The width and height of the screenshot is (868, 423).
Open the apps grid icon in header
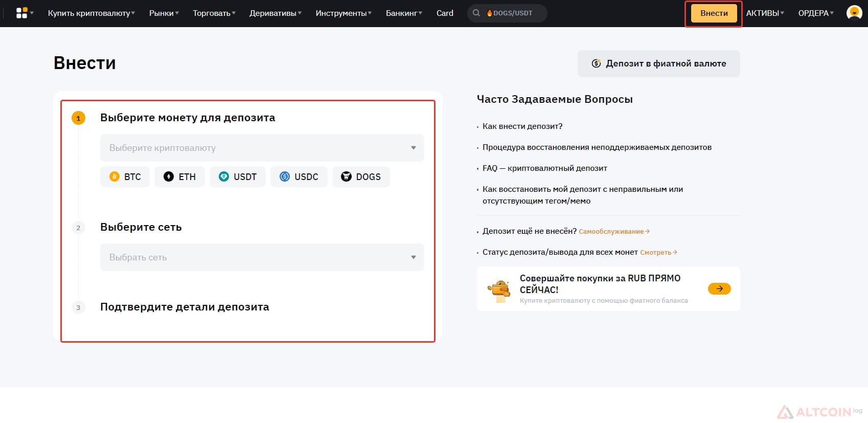tap(21, 13)
